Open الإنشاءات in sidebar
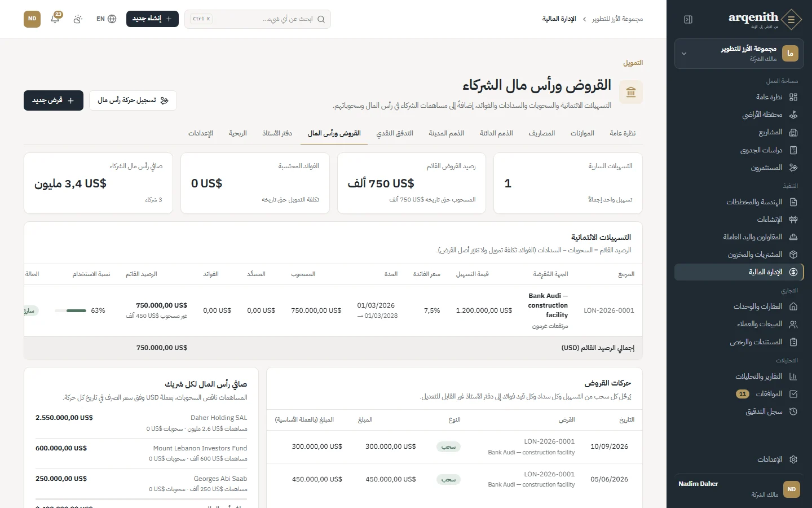This screenshot has width=812, height=508. (x=739, y=220)
